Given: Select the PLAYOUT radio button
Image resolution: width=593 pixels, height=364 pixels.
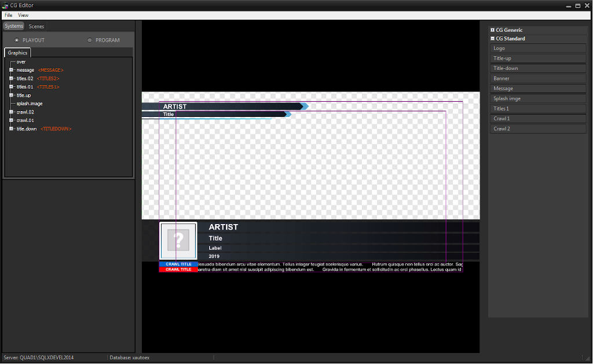Looking at the screenshot, I should (17, 40).
